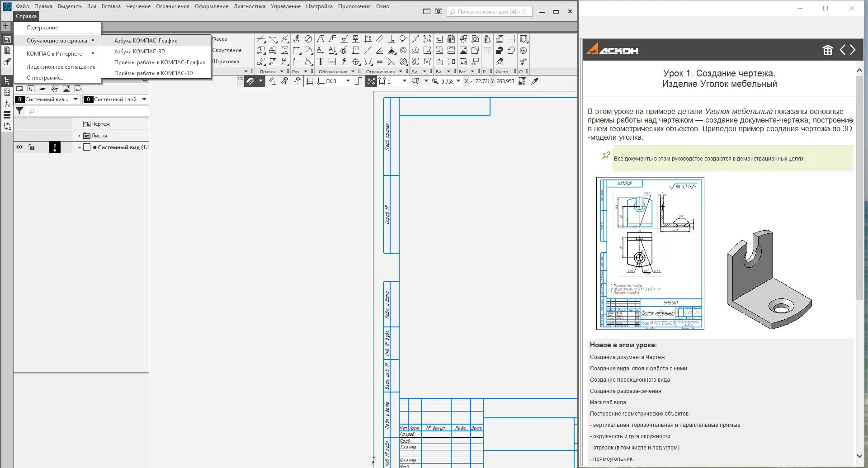Click the Уголок мебельный drawing thumbnail in help
The width and height of the screenshot is (868, 468).
(x=650, y=253)
